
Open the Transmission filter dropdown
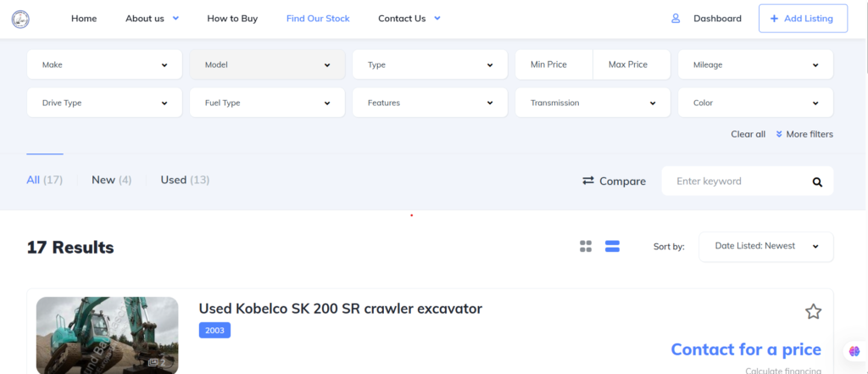pos(593,103)
